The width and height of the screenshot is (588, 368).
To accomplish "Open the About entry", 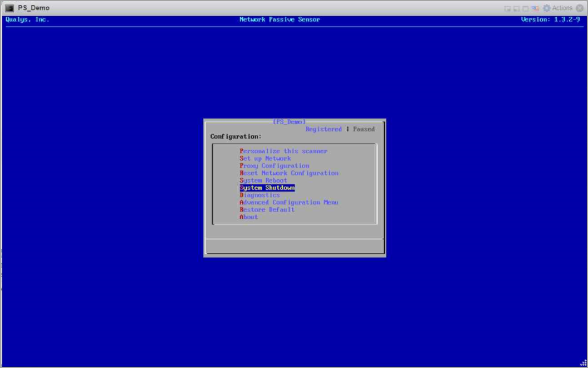I will (248, 217).
